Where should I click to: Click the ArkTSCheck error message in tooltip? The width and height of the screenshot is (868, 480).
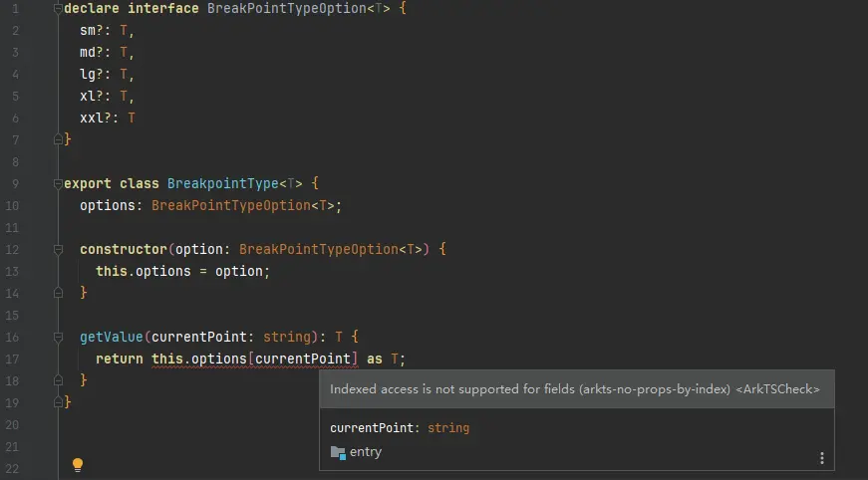[575, 389]
